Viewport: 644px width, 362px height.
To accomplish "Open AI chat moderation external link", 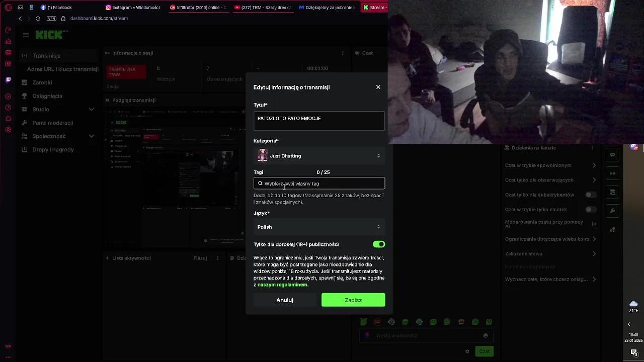I will coord(594,224).
